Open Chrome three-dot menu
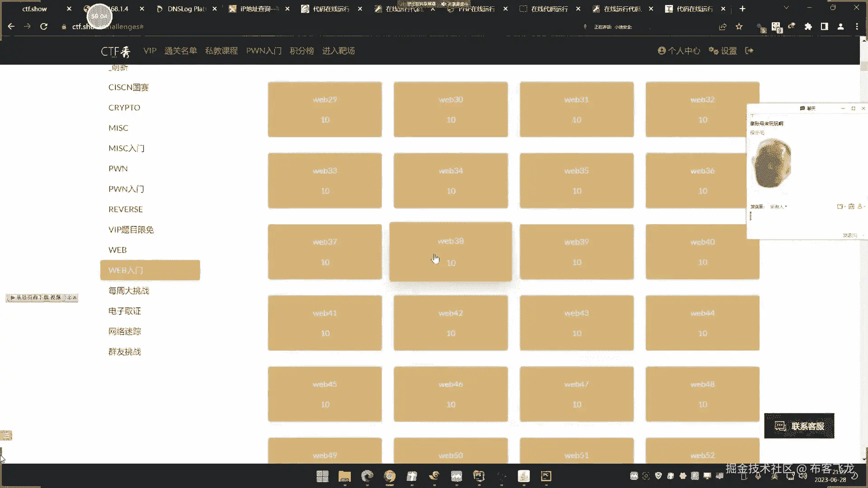The height and width of the screenshot is (488, 868). coord(857,27)
